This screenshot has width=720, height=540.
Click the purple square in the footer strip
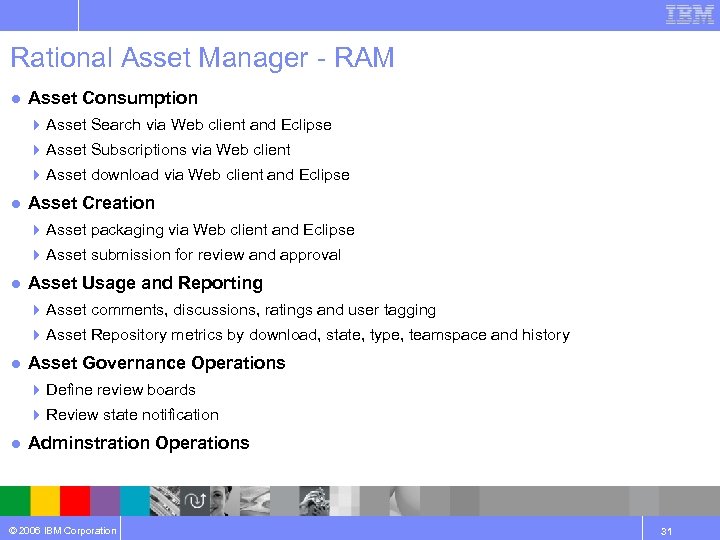[105, 501]
